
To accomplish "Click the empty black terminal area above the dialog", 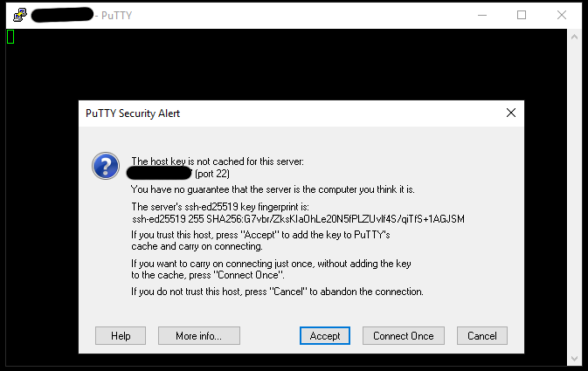I will (x=286, y=65).
